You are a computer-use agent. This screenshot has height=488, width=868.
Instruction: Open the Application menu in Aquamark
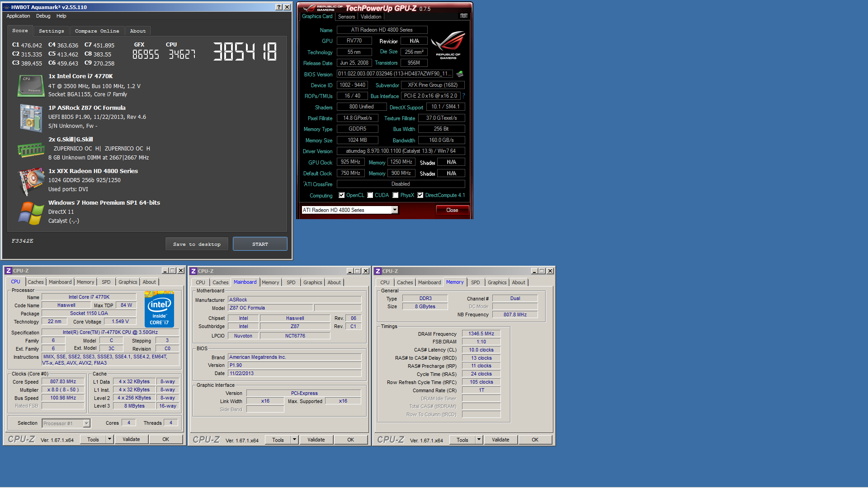coord(18,16)
